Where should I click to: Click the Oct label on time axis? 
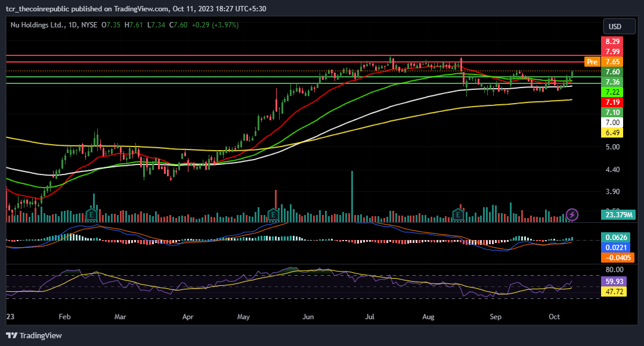555,316
